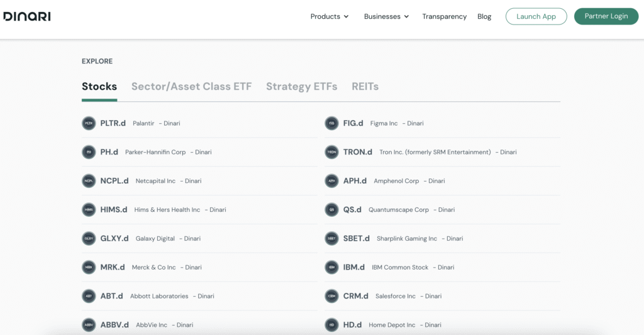Switch to the Strategy ETFs tab
Viewport: 644px width, 335px height.
tap(301, 87)
